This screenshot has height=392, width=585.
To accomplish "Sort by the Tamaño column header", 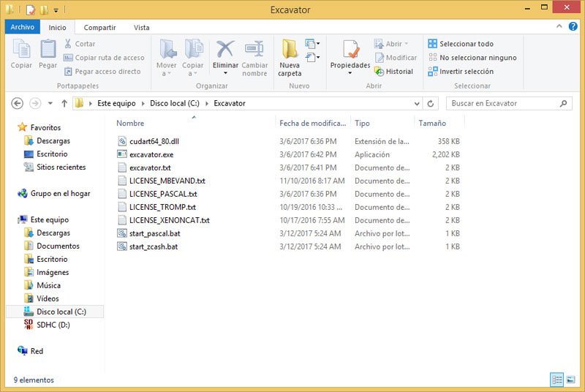I will click(432, 123).
